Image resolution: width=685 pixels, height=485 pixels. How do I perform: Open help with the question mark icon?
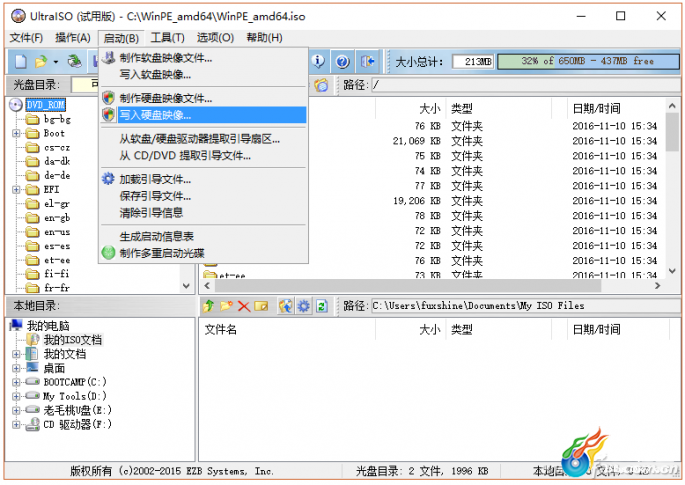pos(342,62)
